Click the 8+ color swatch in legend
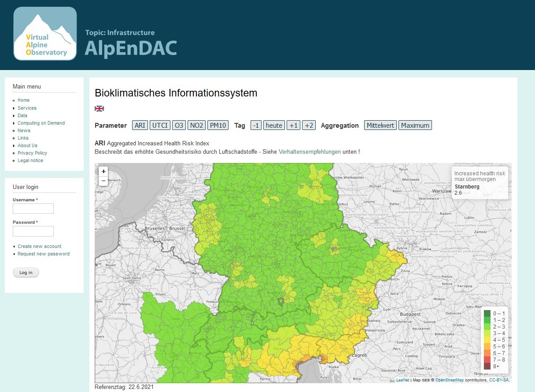 tap(487, 366)
